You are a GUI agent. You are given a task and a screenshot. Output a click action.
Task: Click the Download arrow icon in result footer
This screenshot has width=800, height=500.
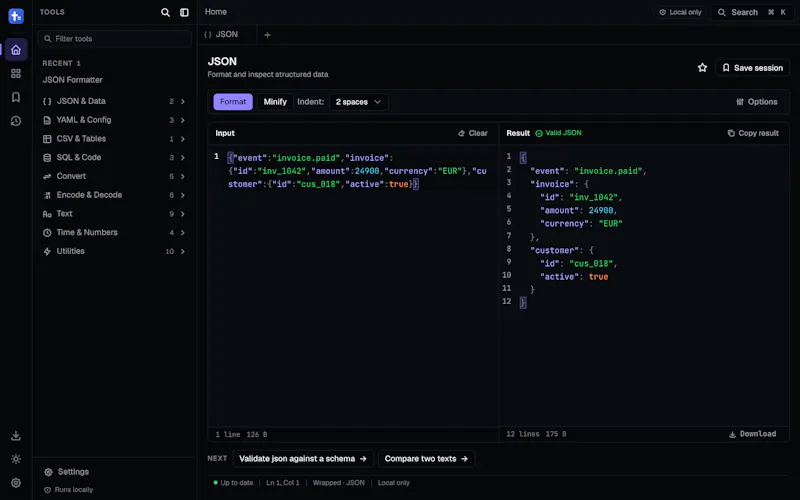point(732,434)
